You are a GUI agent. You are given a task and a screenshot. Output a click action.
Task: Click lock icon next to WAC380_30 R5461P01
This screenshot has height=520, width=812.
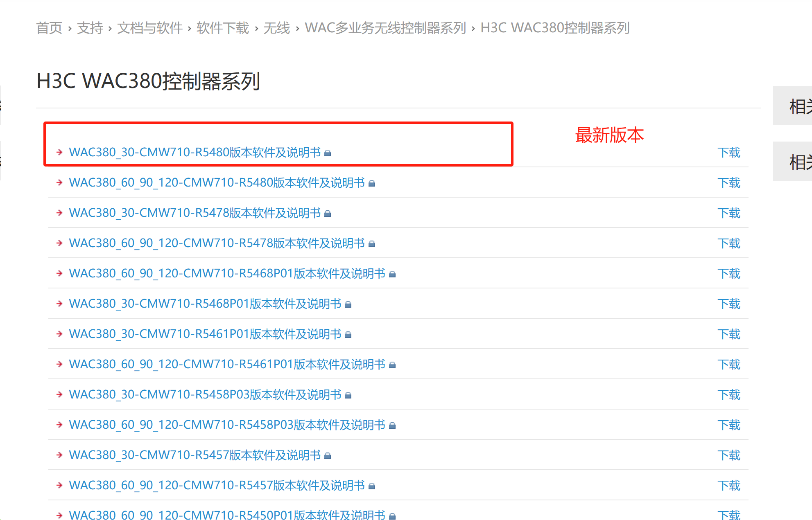348,335
